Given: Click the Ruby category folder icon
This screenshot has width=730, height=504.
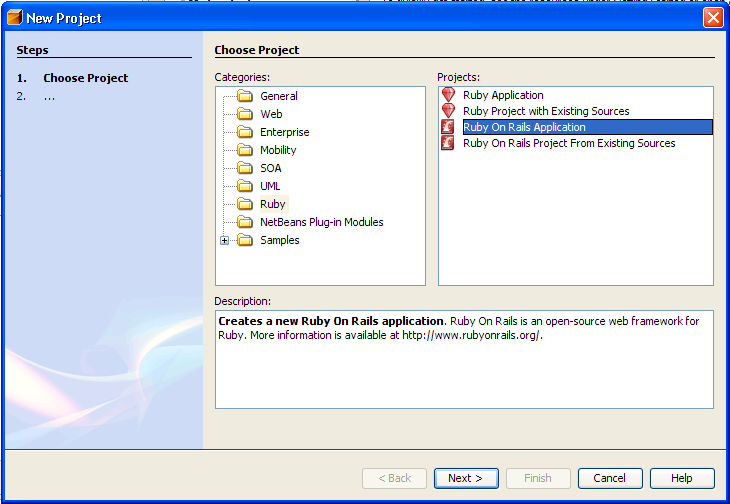Looking at the screenshot, I should 245,204.
